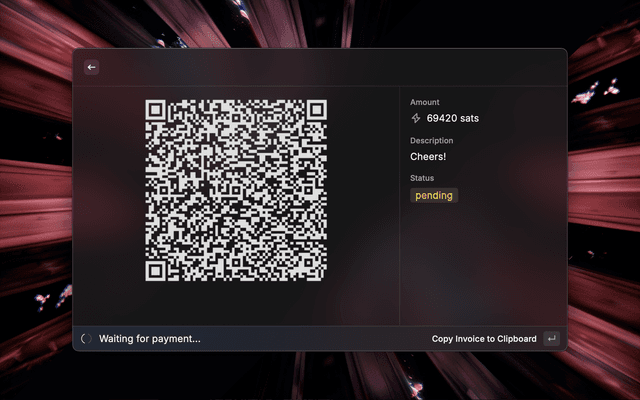640x400 pixels.
Task: Click the lightning bolt icon beside amount
Action: point(416,118)
